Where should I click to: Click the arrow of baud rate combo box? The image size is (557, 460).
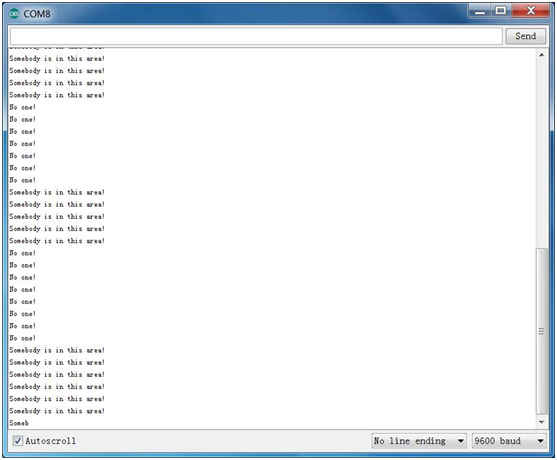click(x=540, y=441)
